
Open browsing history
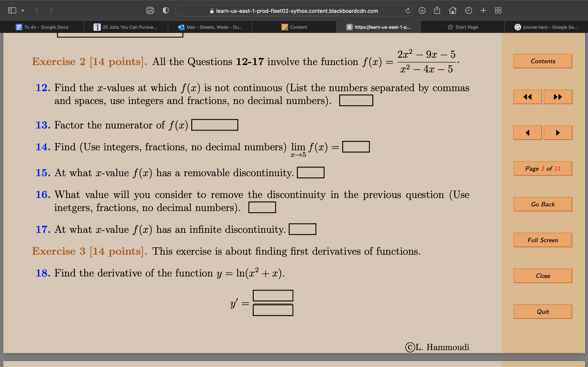(x=468, y=10)
